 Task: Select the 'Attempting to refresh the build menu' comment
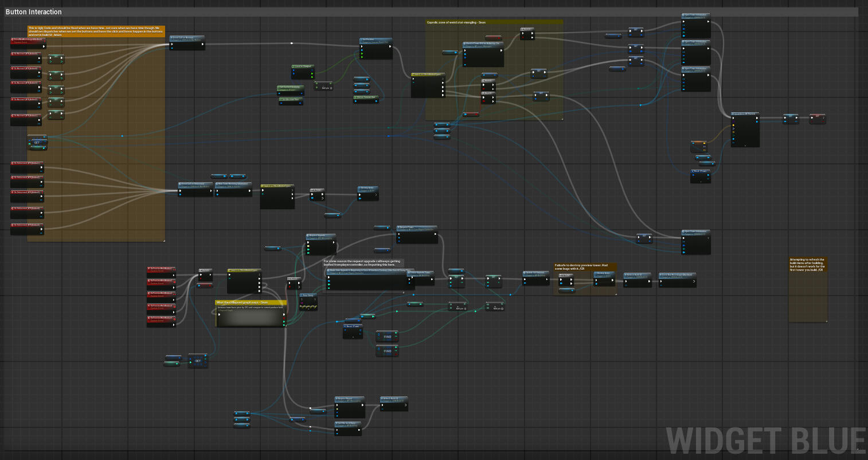point(807,264)
